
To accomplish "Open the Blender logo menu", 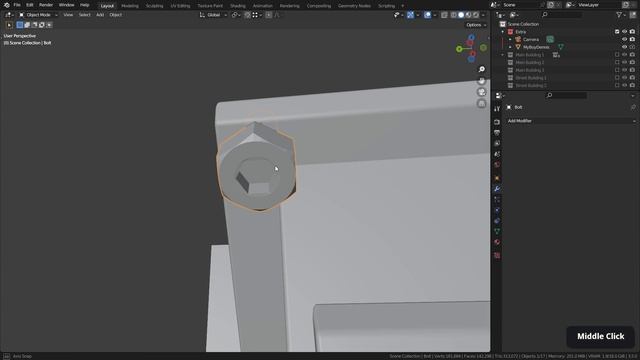I will tap(7, 5).
